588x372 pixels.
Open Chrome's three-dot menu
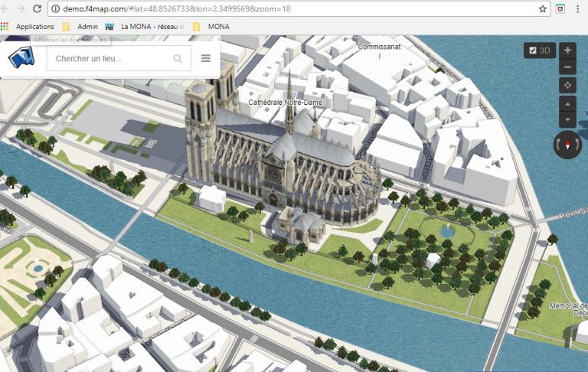(578, 9)
